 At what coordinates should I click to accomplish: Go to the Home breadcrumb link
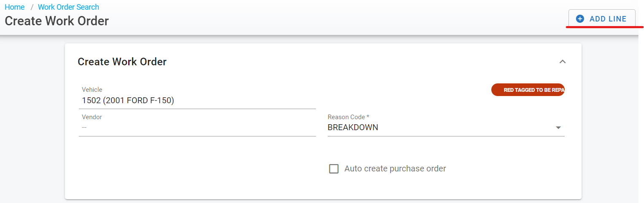(x=14, y=7)
